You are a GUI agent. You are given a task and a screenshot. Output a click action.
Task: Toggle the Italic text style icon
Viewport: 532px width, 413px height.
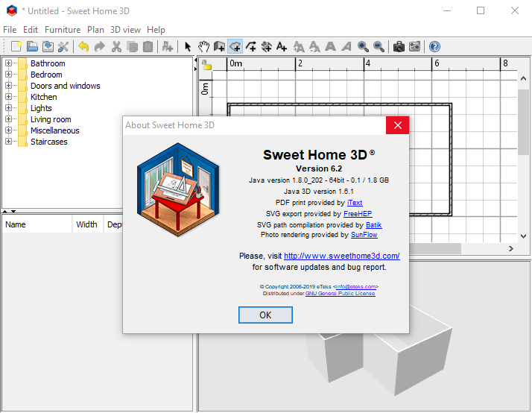[x=346, y=46]
